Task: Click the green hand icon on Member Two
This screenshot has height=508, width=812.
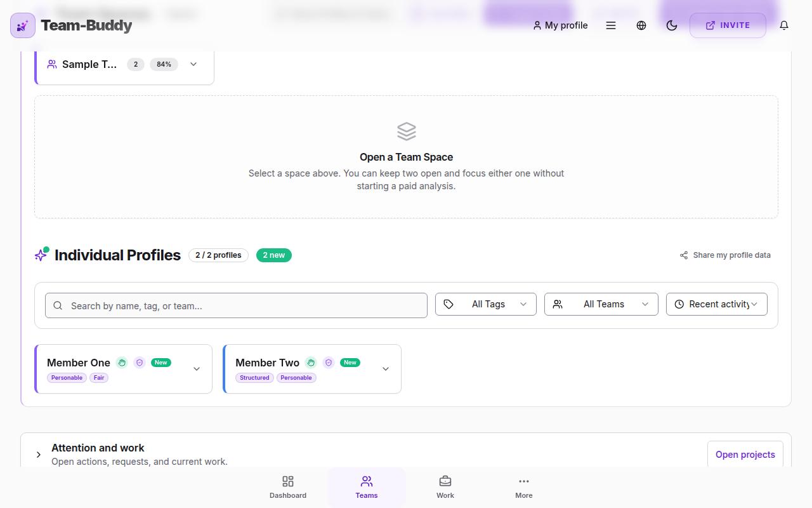Action: point(311,363)
